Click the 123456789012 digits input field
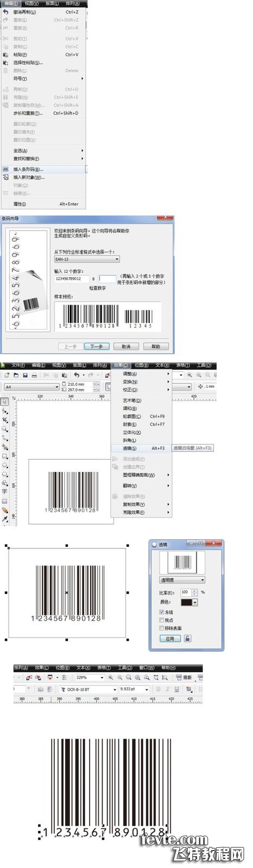The image size is (253, 868). click(x=71, y=279)
